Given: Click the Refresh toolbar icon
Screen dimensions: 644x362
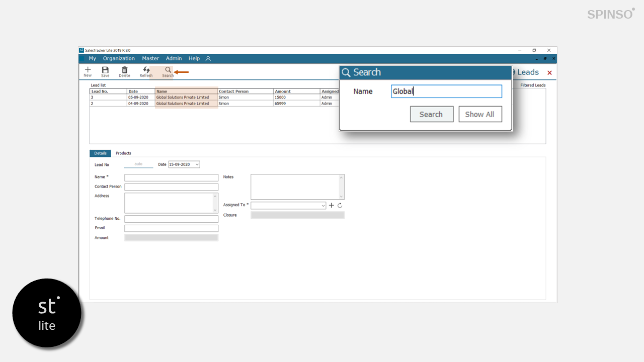Looking at the screenshot, I should (x=146, y=71).
